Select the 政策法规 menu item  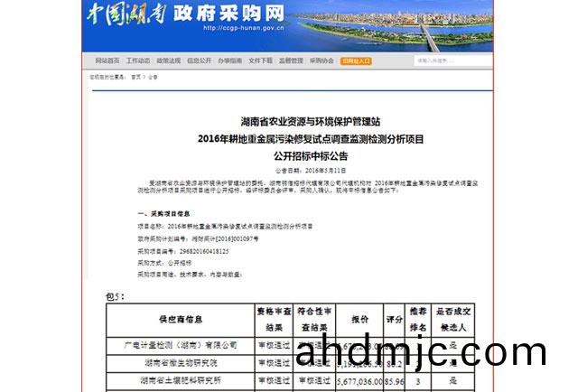point(168,61)
